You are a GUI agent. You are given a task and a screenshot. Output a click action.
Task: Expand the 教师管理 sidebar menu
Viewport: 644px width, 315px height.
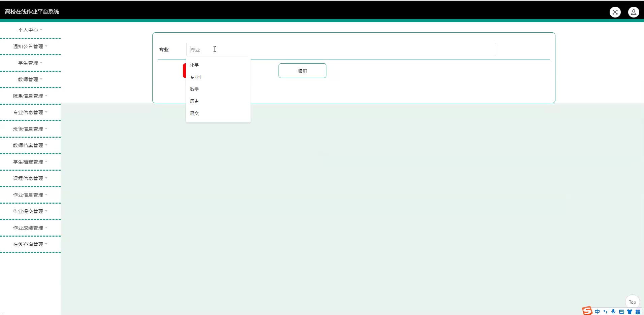[x=30, y=79]
